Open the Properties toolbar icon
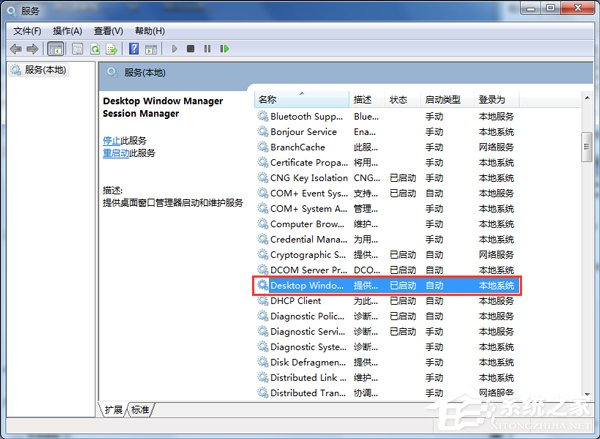 click(78, 49)
